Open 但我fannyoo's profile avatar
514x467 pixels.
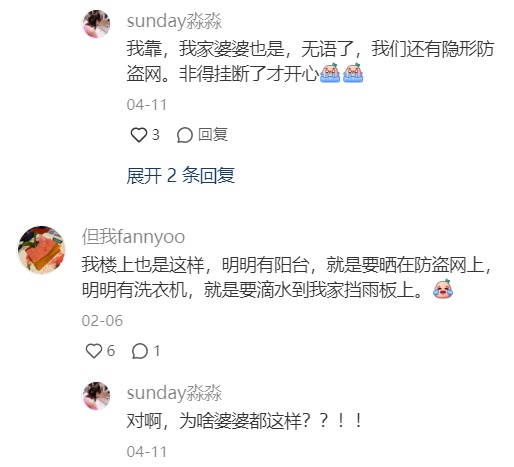pyautogui.click(x=41, y=250)
